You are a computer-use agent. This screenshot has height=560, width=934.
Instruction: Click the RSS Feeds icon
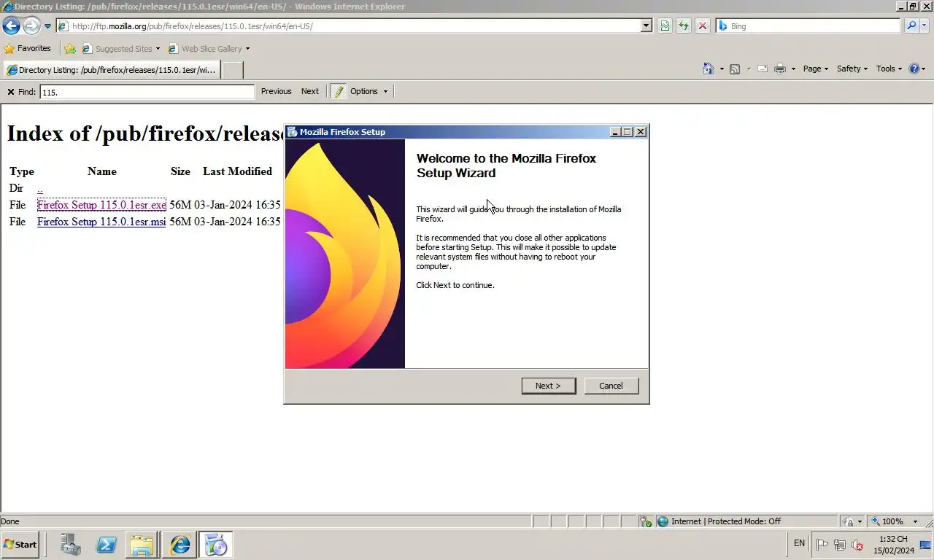(x=735, y=69)
